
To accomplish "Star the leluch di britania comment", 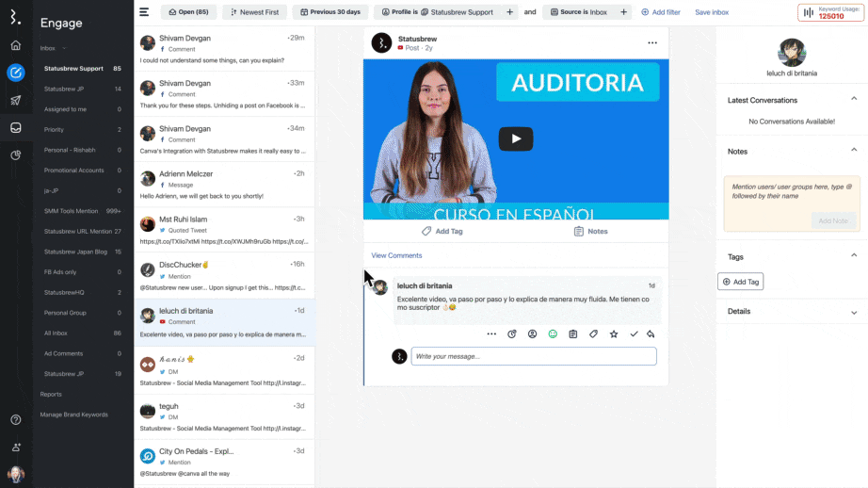I will [614, 333].
